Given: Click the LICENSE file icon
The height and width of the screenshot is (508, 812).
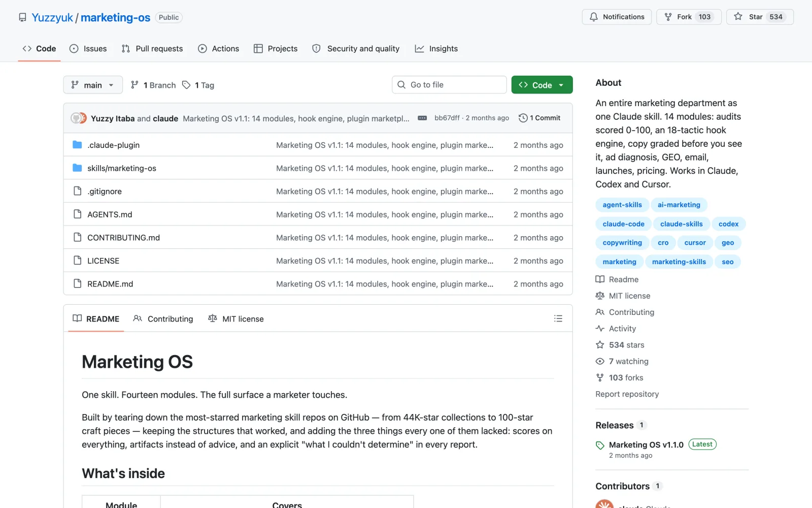Looking at the screenshot, I should [x=77, y=260].
